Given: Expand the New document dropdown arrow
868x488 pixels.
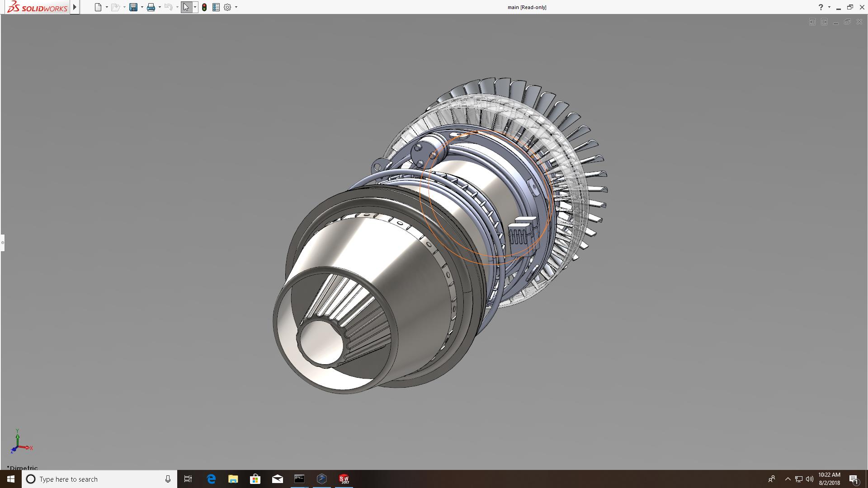Looking at the screenshot, I should (107, 7).
